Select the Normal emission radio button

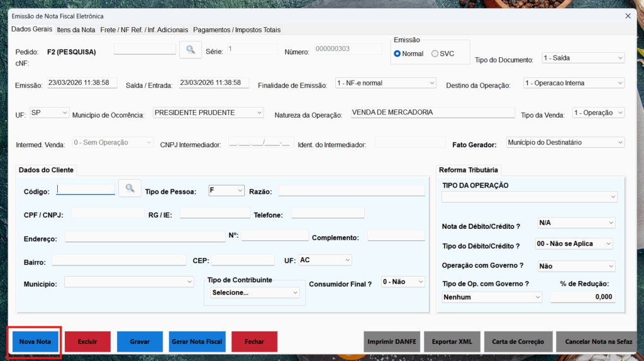coord(397,53)
